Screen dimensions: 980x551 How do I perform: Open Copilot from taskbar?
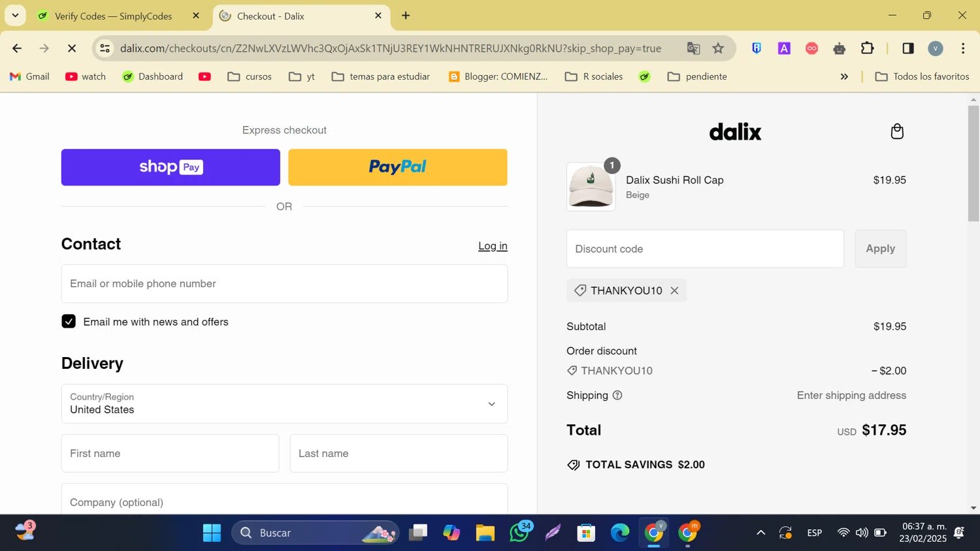pos(451,533)
